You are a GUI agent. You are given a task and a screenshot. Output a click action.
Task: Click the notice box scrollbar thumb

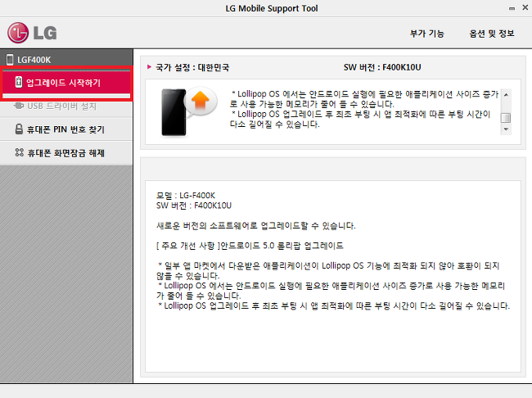click(506, 117)
